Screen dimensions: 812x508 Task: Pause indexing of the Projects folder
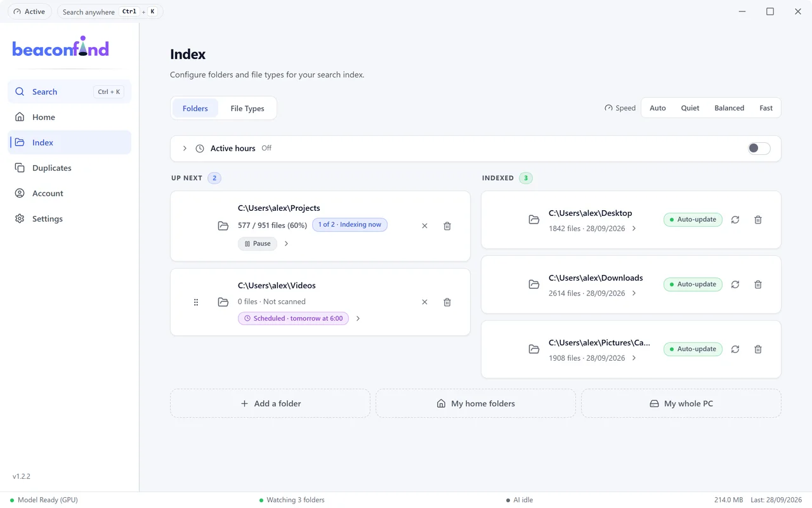point(258,244)
